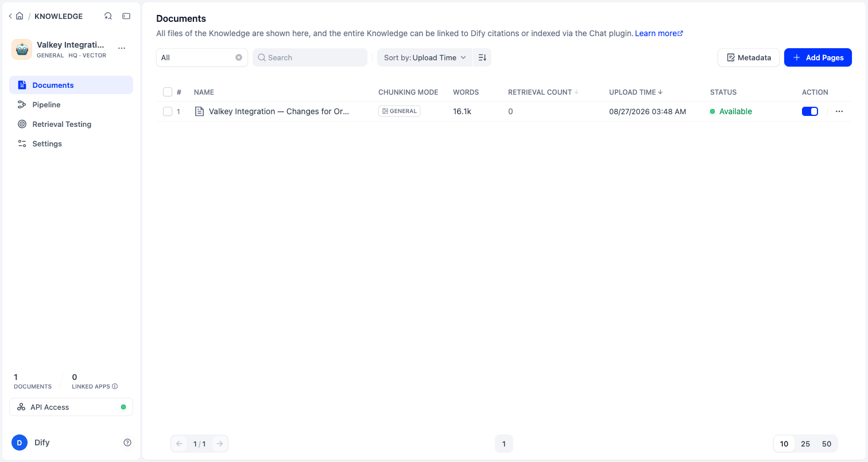Collapse the sidebar with panel icon
Screen dimensions: 868x462
(126, 16)
